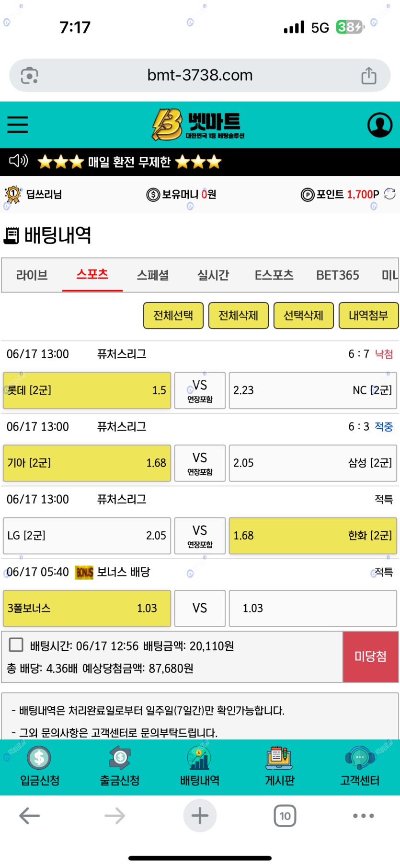Open the hamburger menu icon
Viewport: 400px width, 868px height.
18,124
